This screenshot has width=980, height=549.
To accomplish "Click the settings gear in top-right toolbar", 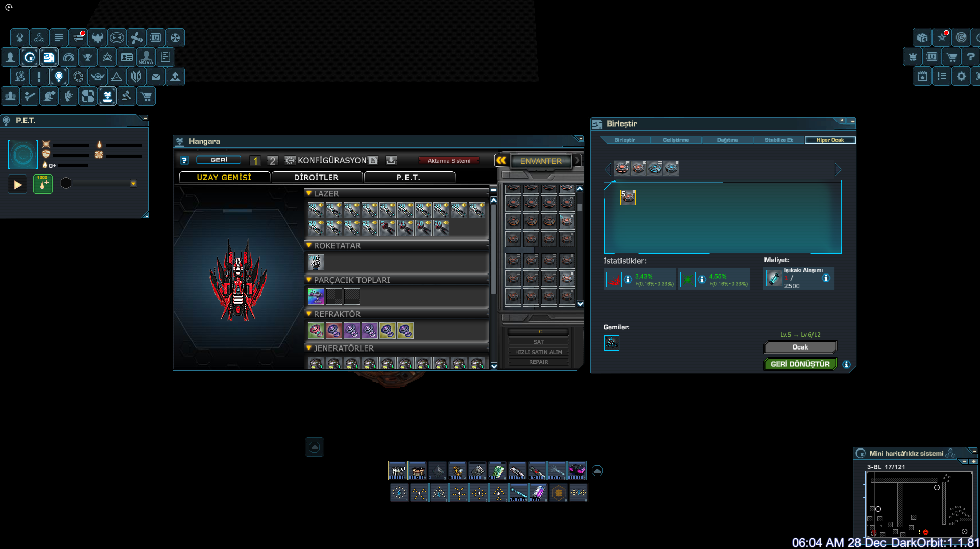I will (961, 77).
